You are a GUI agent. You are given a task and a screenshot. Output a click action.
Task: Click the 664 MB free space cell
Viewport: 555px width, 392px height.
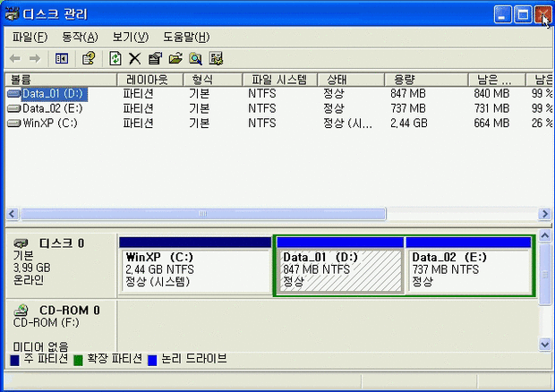tap(491, 124)
